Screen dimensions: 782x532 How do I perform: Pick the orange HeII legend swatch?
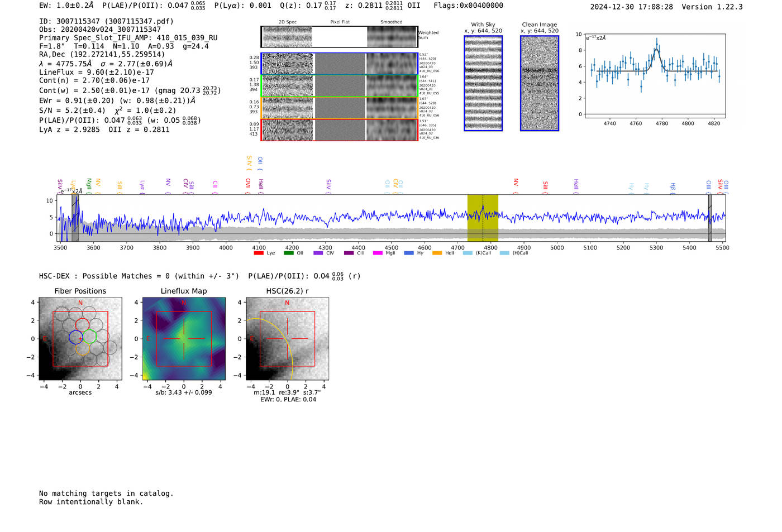coord(437,253)
